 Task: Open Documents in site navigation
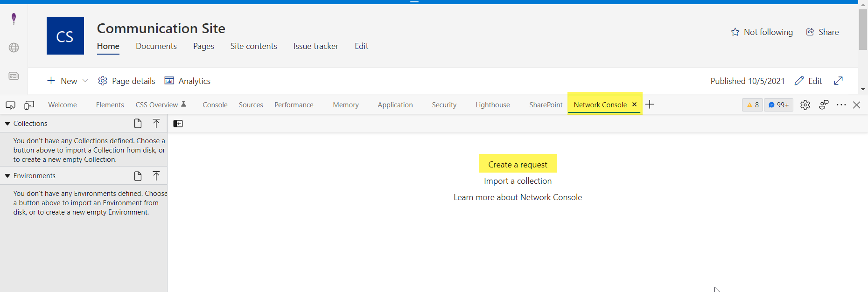pos(156,46)
